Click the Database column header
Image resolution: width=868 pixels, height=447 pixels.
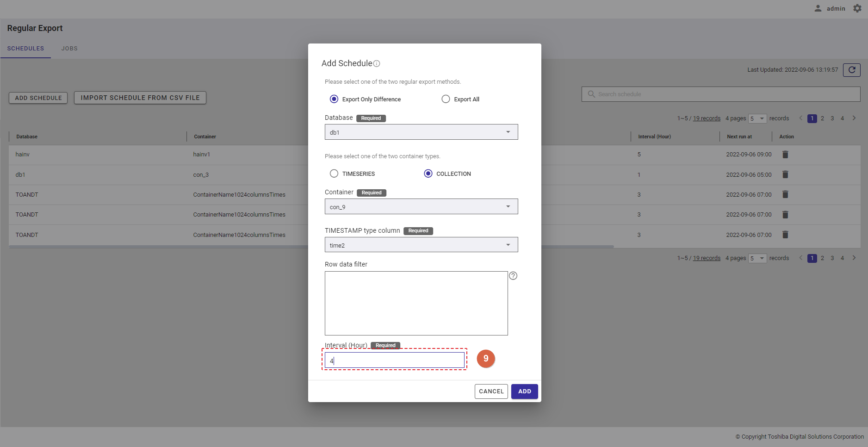pyautogui.click(x=27, y=137)
